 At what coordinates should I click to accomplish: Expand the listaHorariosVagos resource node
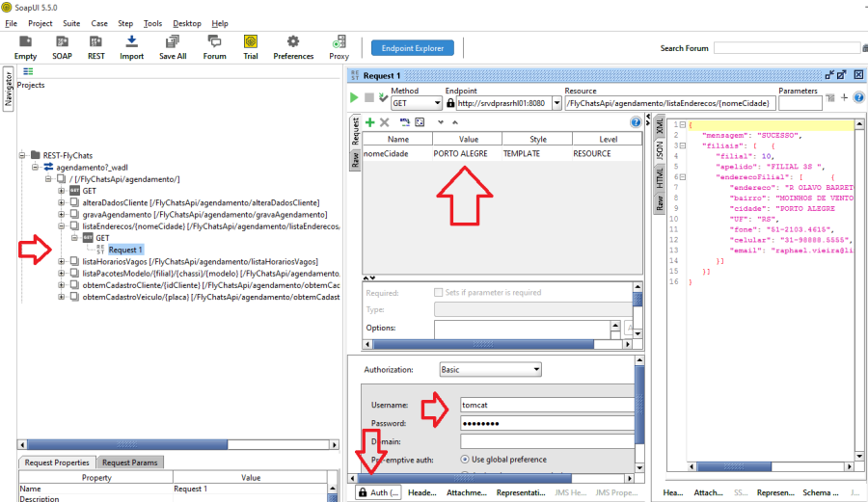(62, 261)
